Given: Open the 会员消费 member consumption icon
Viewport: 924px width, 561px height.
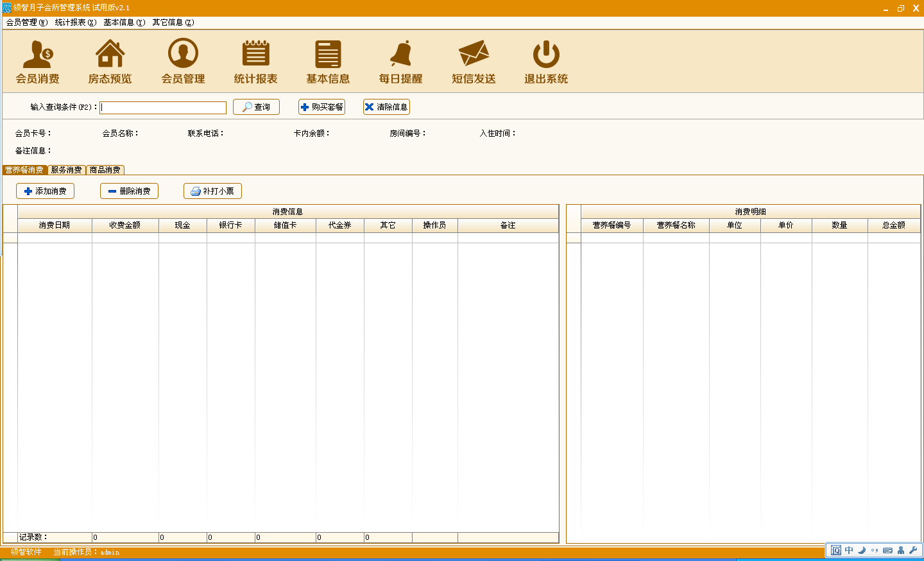Looking at the screenshot, I should (38, 62).
